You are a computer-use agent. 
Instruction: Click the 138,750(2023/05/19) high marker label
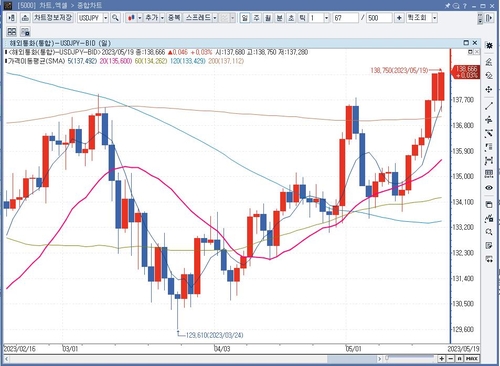(x=399, y=70)
